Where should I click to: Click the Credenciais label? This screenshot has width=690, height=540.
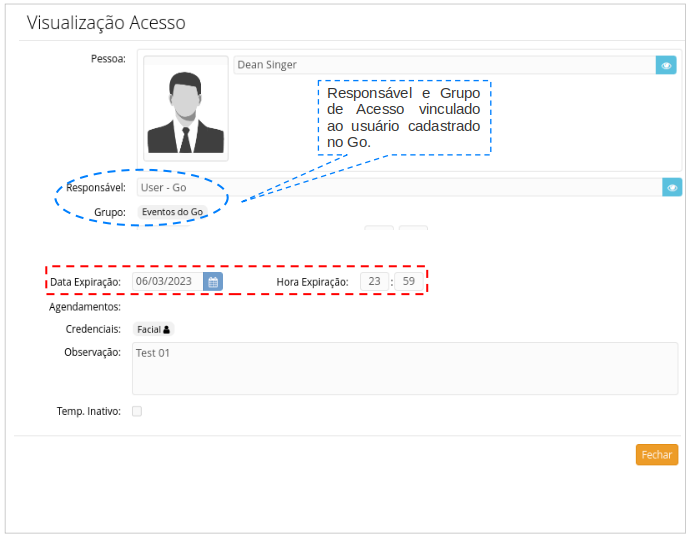(x=93, y=329)
